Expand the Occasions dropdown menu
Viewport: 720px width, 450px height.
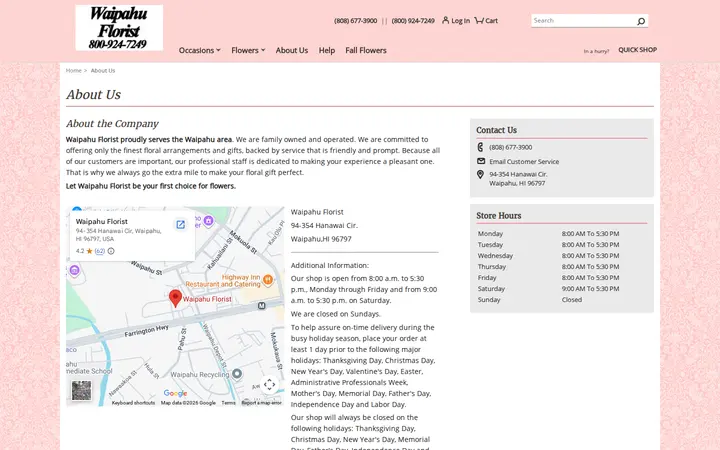coord(200,51)
